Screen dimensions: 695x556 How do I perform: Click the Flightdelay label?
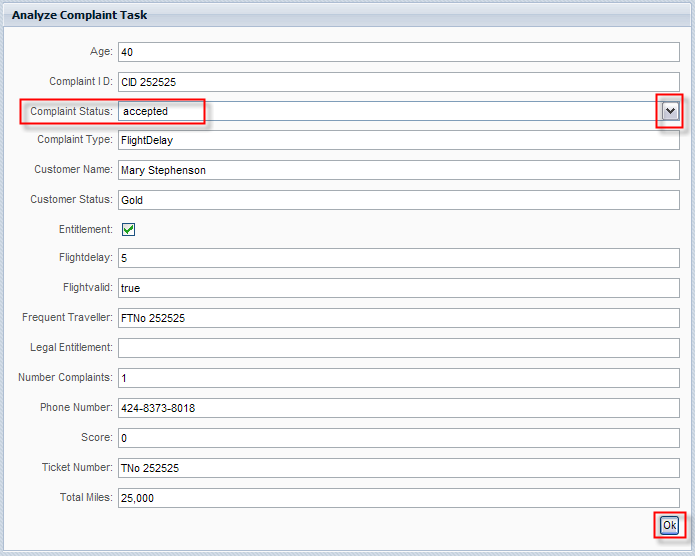coord(86,257)
